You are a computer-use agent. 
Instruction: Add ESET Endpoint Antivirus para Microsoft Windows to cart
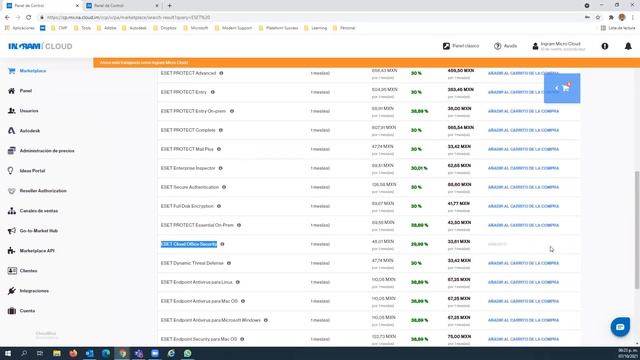pos(523,320)
